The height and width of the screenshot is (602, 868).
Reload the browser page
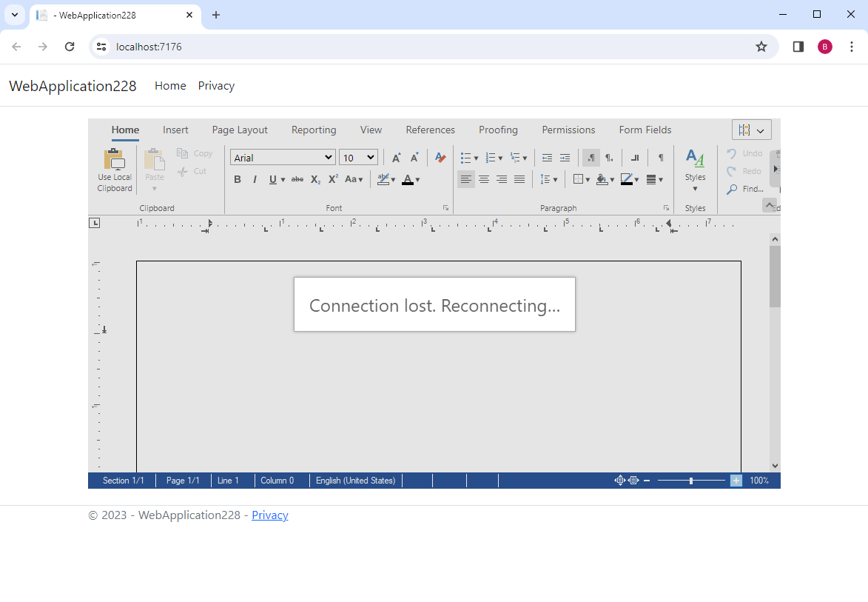(x=70, y=47)
